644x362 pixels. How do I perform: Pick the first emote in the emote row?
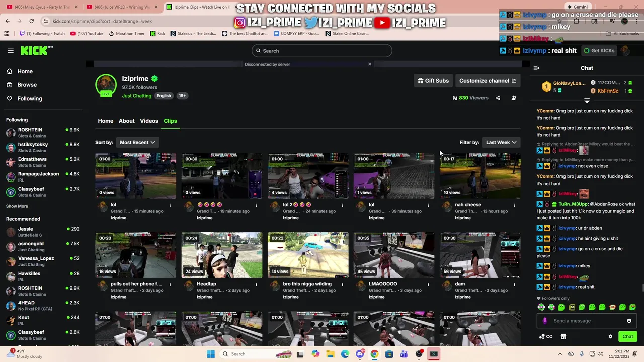pos(541,307)
